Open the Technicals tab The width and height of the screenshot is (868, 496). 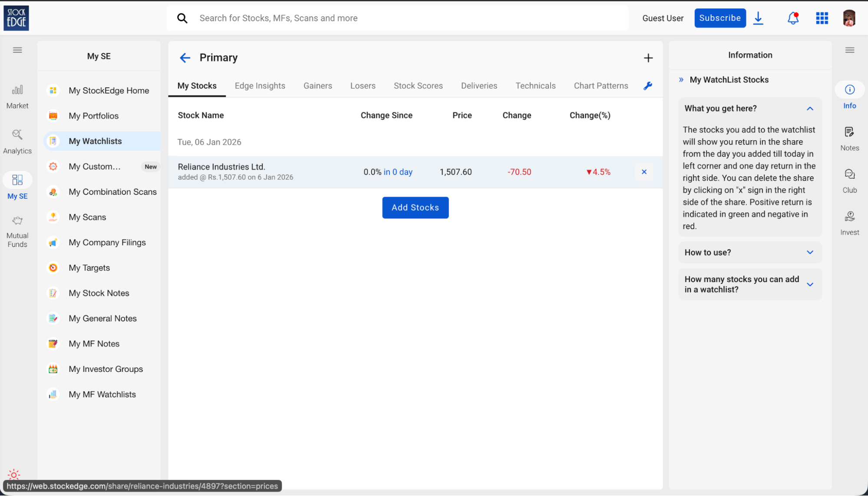(x=535, y=86)
